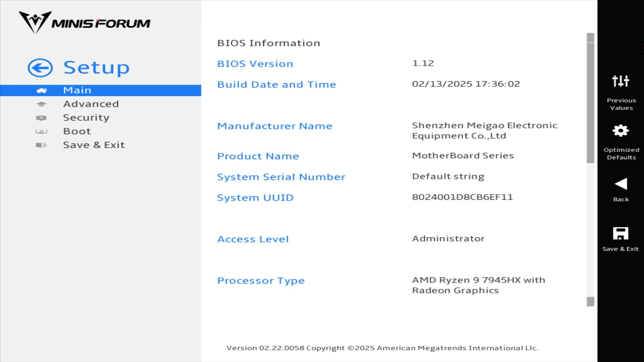Click the BIOS Information heading
Image resolution: width=644 pixels, height=362 pixels.
click(x=268, y=43)
